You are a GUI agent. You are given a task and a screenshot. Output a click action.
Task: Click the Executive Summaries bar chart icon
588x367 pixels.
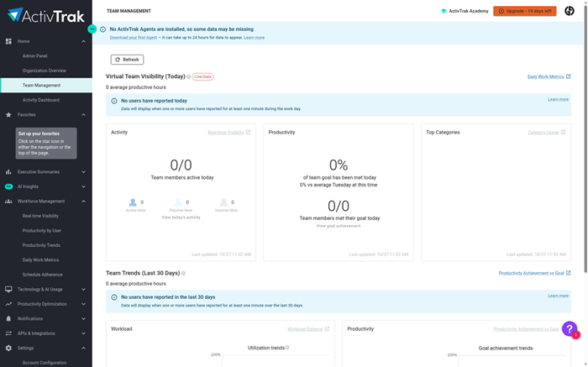(8, 172)
